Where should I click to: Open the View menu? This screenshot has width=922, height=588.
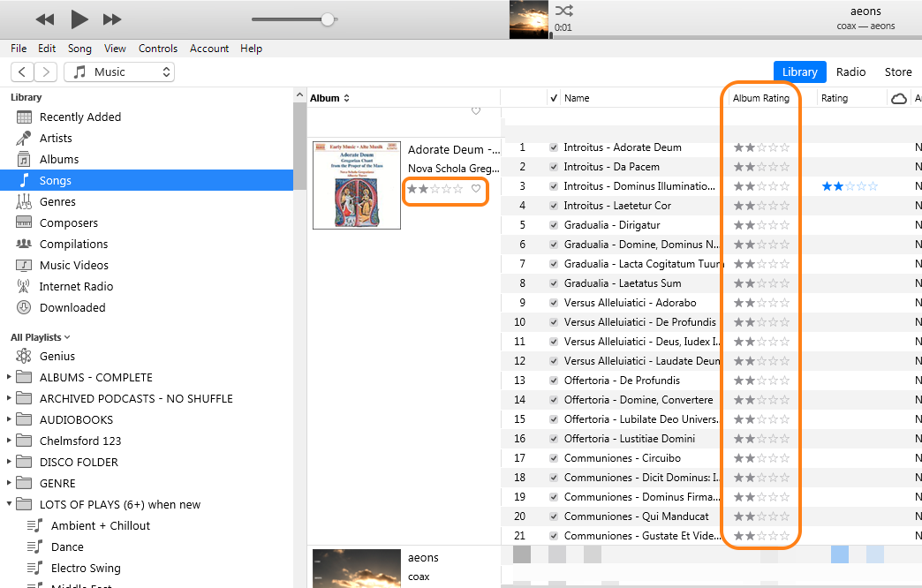115,49
